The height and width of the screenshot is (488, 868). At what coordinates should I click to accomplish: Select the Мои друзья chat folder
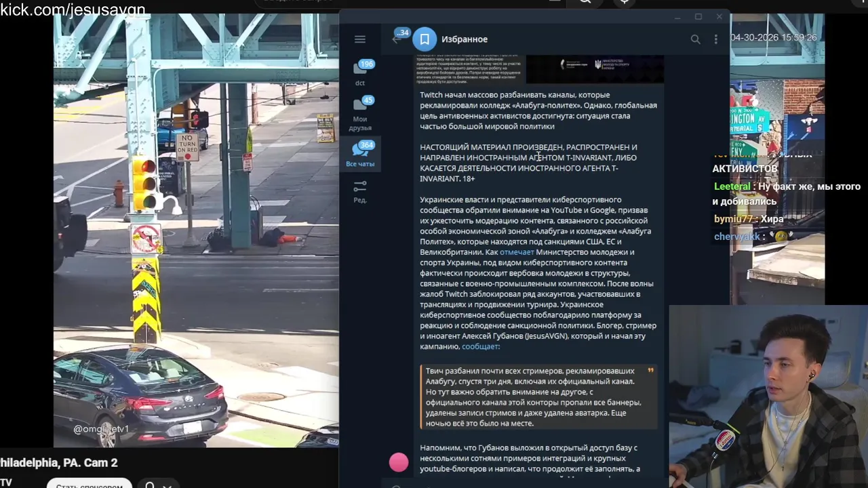[360, 114]
